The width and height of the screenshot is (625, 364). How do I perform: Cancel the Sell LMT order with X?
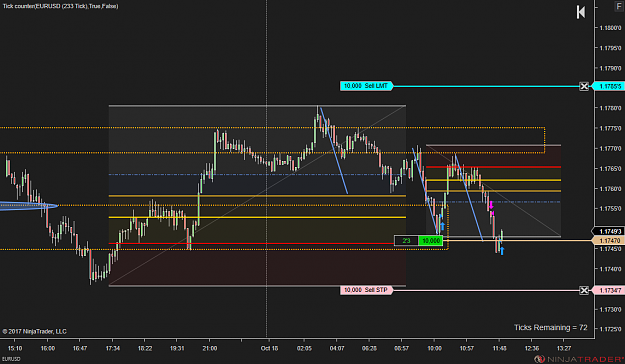point(584,86)
